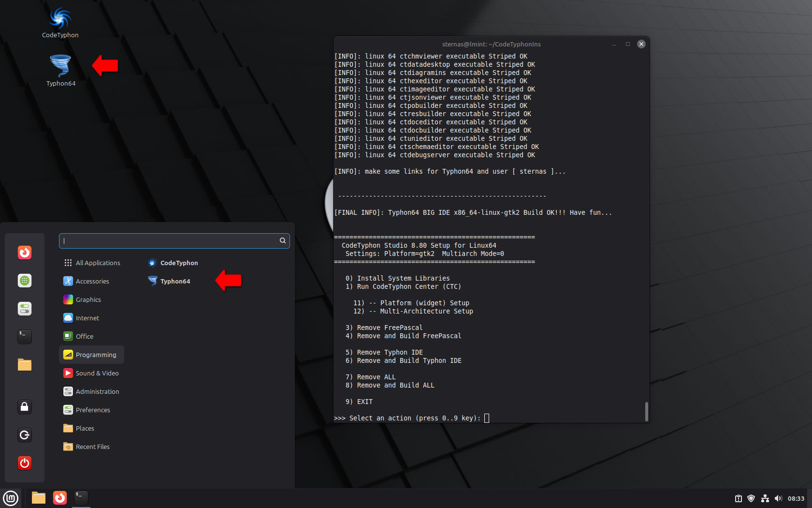This screenshot has height=508, width=812.
Task: Open the Sound & Video category
Action: (x=92, y=373)
